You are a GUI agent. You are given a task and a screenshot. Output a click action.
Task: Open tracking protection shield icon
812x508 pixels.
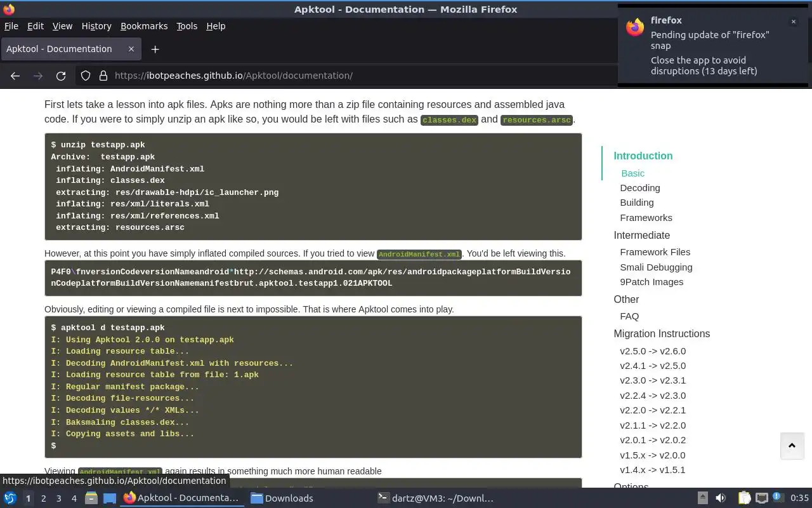click(x=86, y=76)
